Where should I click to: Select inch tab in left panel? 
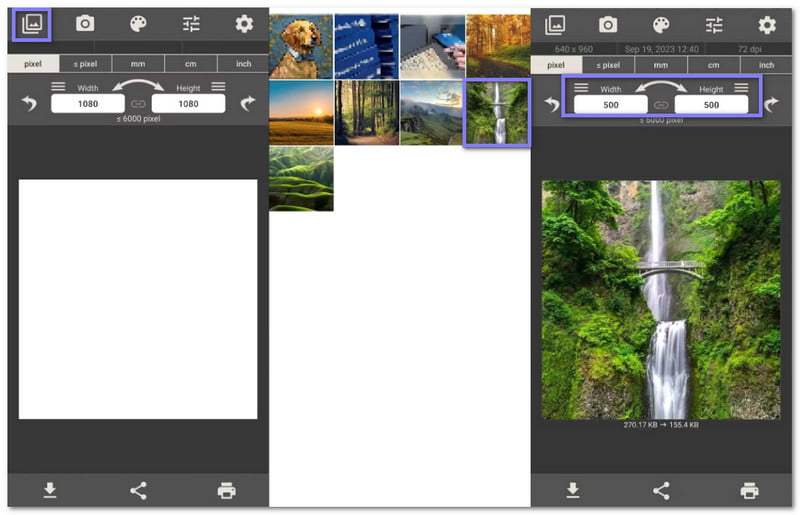[243, 64]
